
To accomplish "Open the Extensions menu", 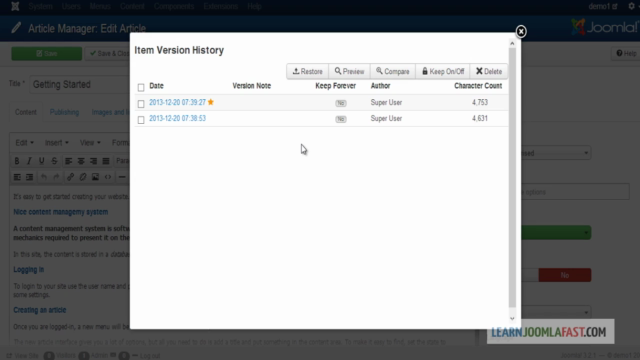I will click(x=220, y=7).
